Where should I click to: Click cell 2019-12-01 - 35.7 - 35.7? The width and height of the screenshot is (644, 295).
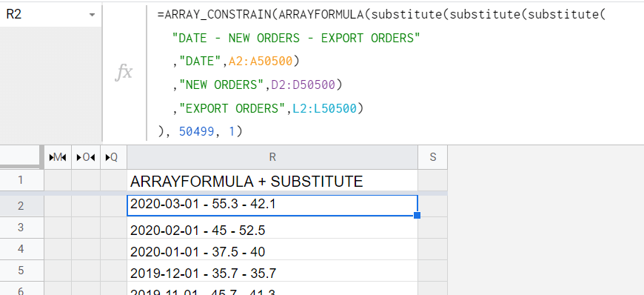coord(272,271)
